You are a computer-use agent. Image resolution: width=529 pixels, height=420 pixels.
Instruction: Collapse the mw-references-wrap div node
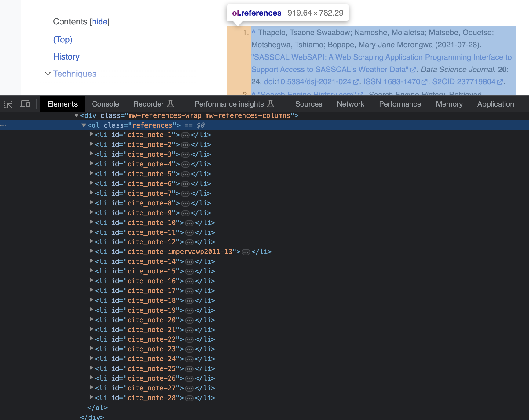[76, 115]
